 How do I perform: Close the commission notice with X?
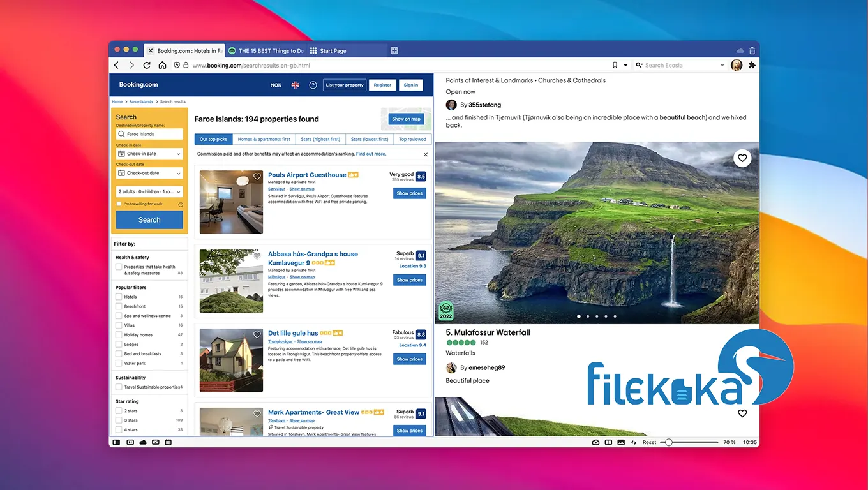click(x=426, y=154)
